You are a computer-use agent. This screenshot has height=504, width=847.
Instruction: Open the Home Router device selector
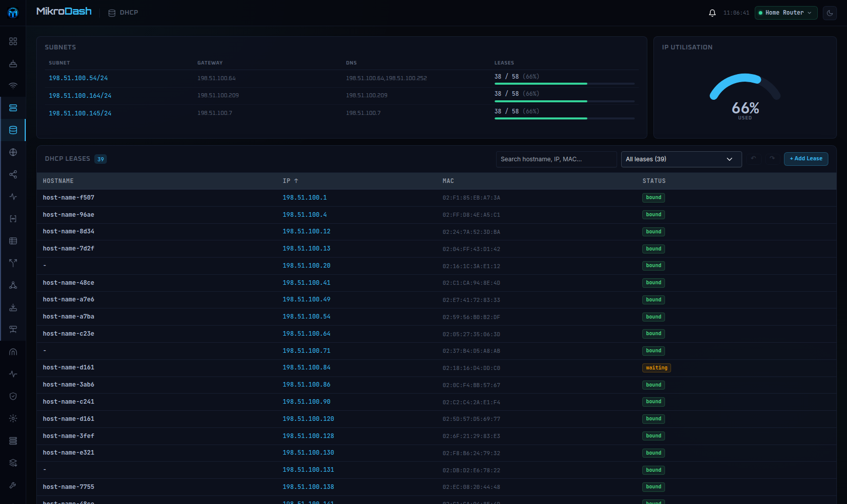click(786, 13)
